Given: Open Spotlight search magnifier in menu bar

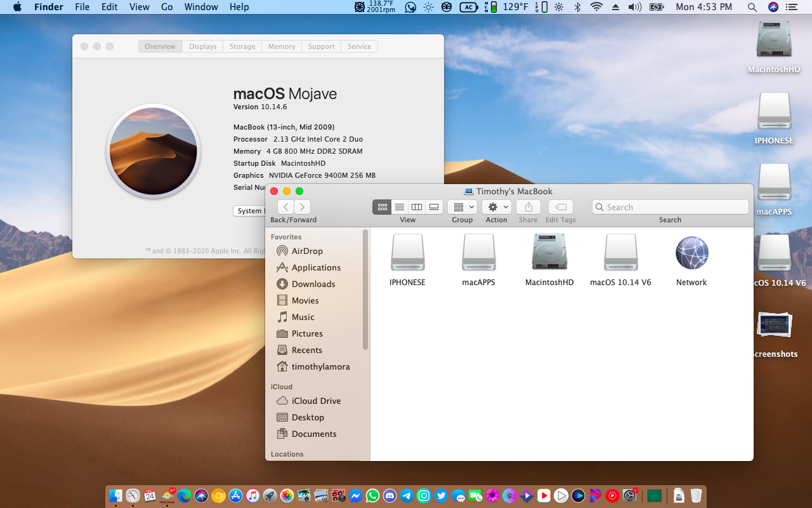Looking at the screenshot, I should coord(752,7).
